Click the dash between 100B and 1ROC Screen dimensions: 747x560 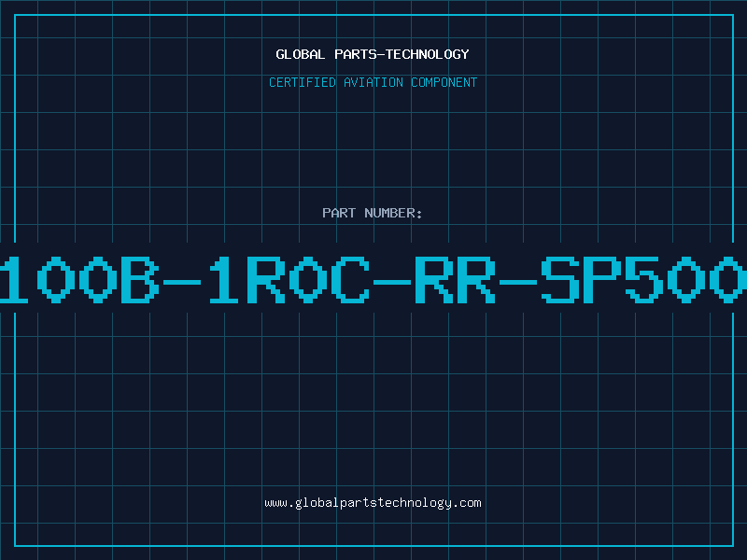point(182,283)
